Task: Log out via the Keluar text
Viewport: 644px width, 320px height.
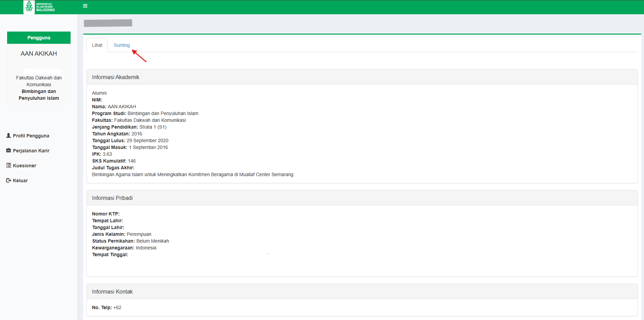Action: click(20, 181)
